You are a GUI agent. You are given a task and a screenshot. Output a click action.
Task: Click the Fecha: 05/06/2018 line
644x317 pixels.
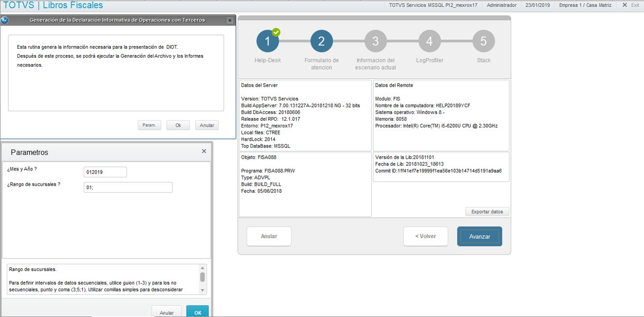[x=261, y=191]
